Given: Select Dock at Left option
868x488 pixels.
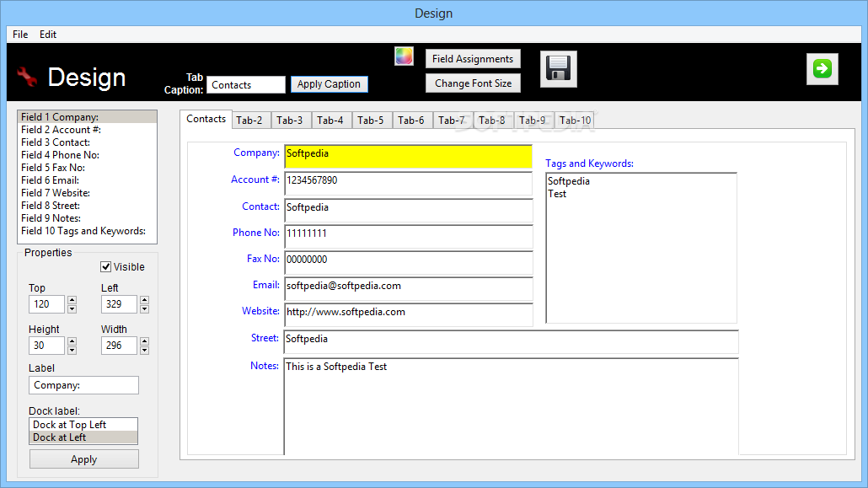Looking at the screenshot, I should click(83, 437).
